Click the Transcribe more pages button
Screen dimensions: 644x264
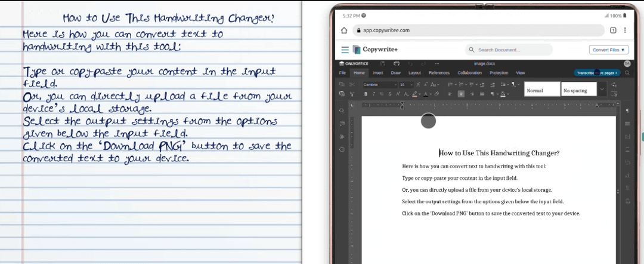coord(597,73)
